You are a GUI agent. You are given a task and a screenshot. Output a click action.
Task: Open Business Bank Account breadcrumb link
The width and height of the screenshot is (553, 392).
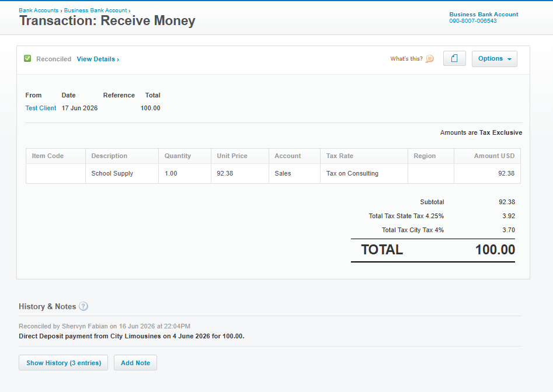[95, 10]
